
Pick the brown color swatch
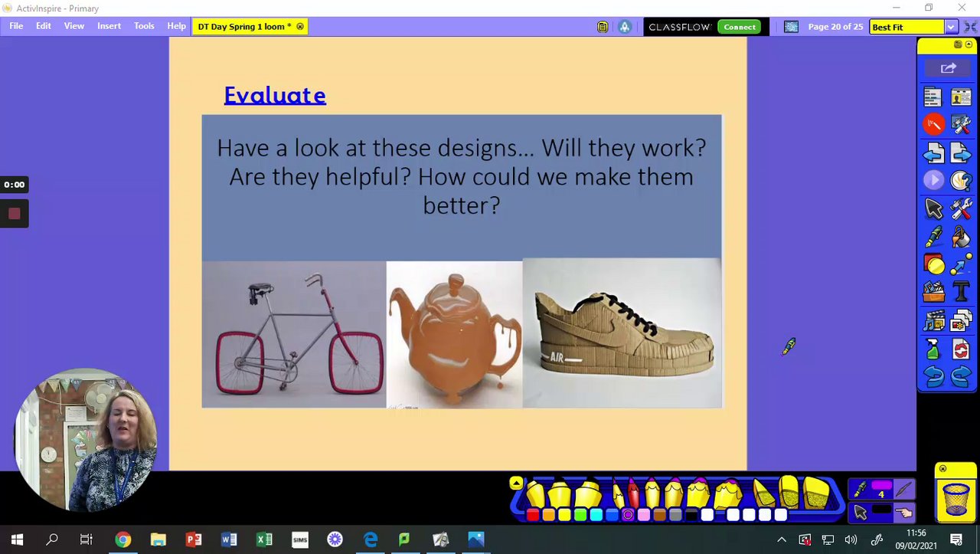point(659,515)
